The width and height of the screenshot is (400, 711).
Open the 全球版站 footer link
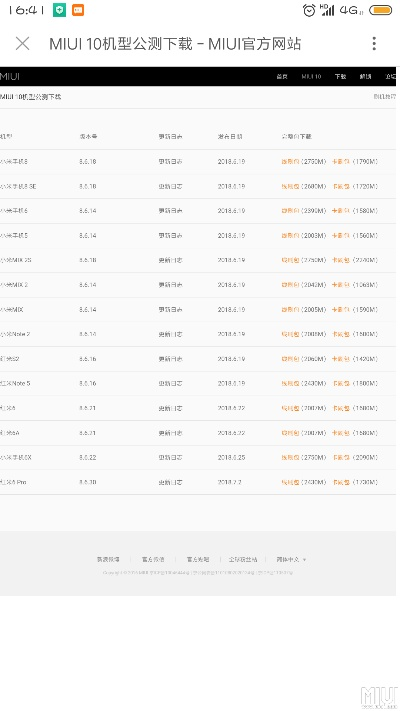pyautogui.click(x=243, y=560)
